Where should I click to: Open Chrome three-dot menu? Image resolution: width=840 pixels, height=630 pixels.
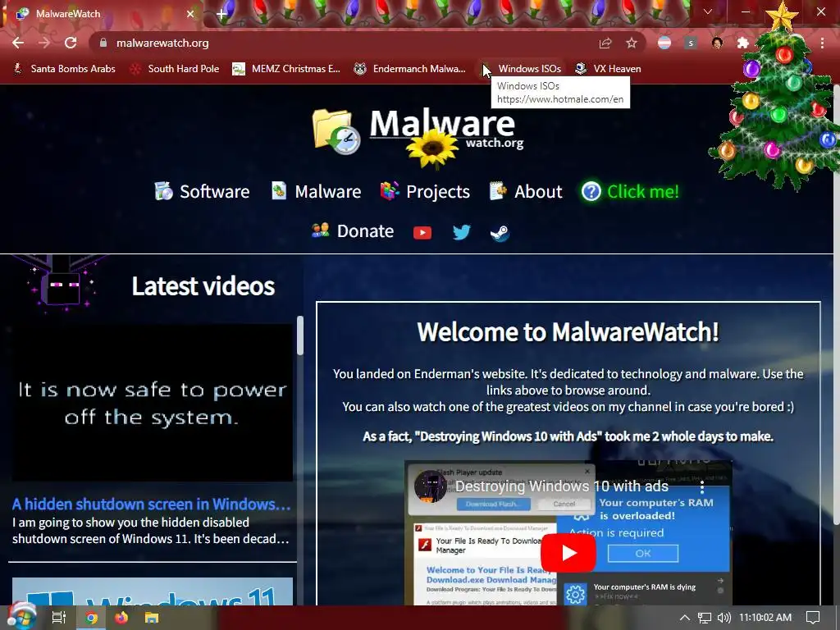[822, 43]
